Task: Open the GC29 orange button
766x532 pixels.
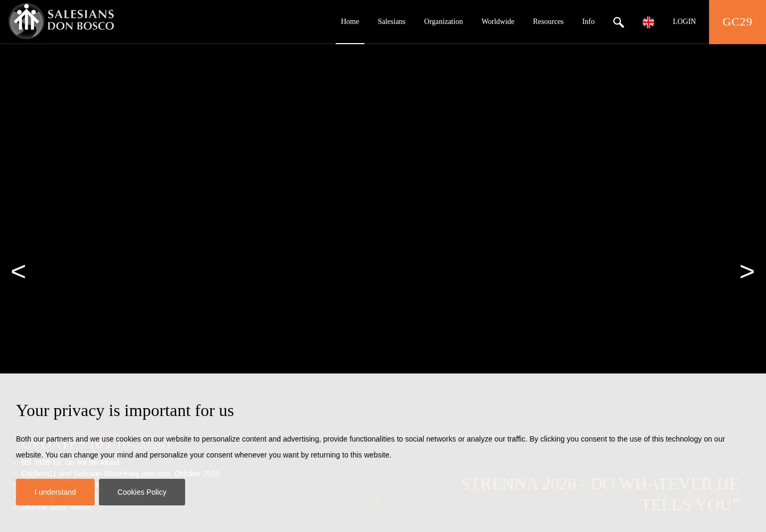Action: pos(737,22)
